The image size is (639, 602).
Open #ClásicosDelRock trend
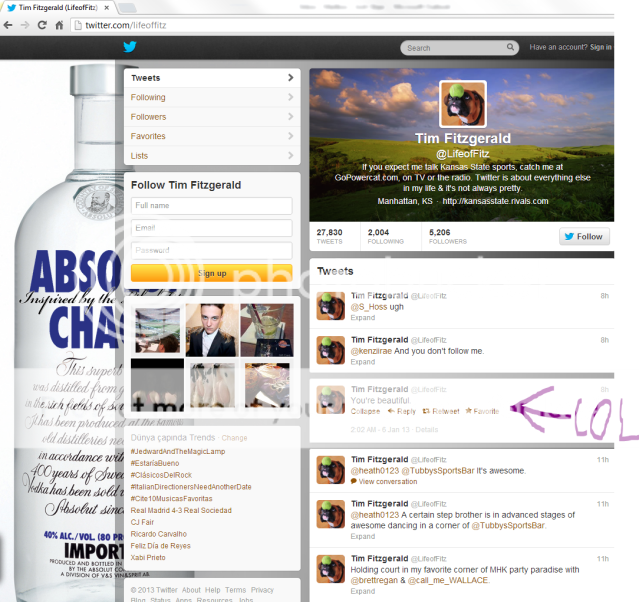(161, 475)
